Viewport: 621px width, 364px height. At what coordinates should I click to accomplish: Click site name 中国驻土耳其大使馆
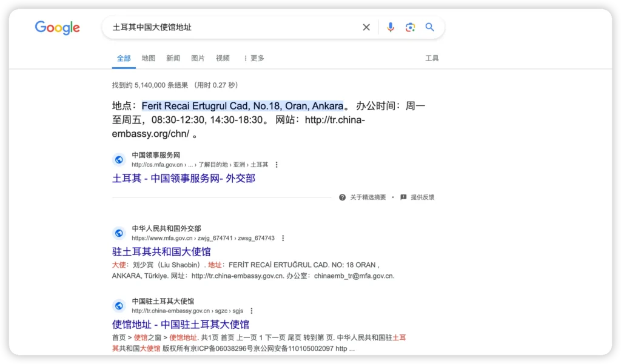click(163, 302)
